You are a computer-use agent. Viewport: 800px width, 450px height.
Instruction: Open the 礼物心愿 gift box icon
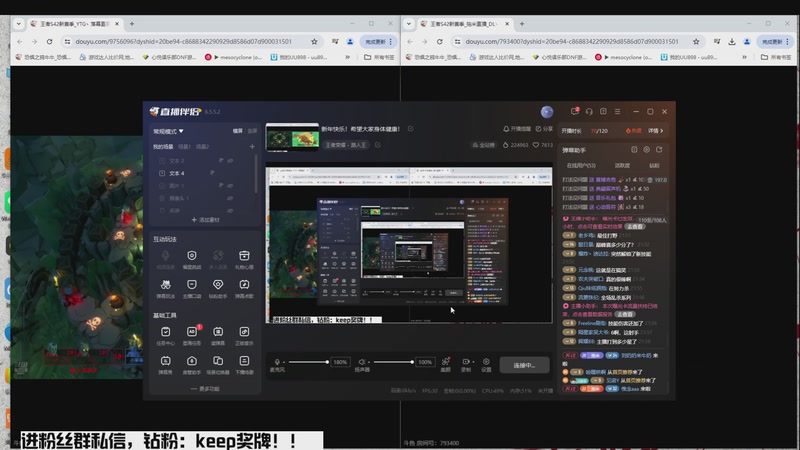point(244,256)
